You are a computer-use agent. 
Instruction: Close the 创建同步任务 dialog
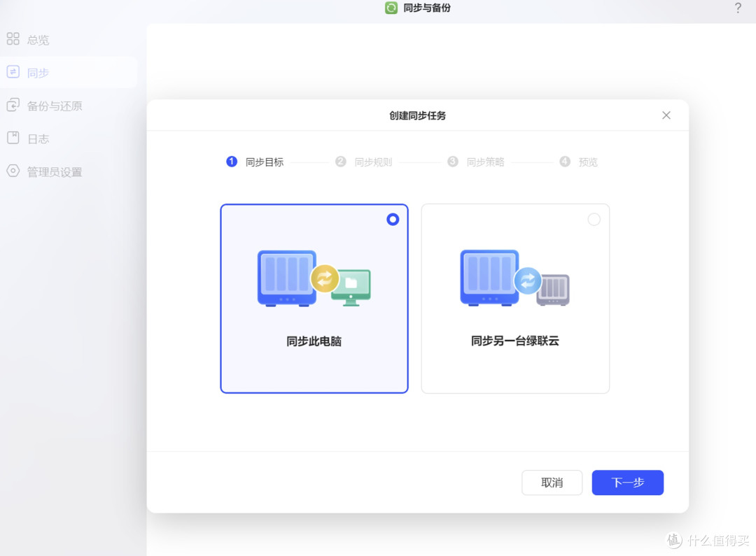click(x=666, y=115)
